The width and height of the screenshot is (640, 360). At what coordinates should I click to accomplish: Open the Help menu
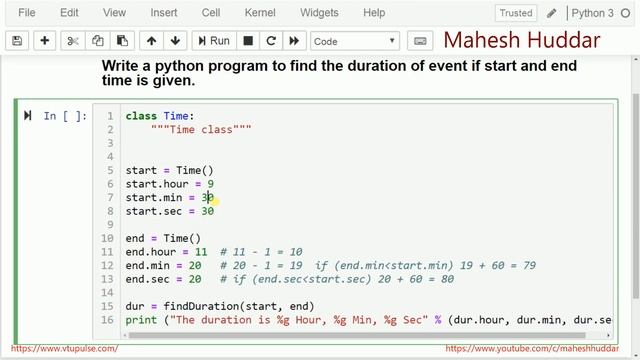coord(374,13)
